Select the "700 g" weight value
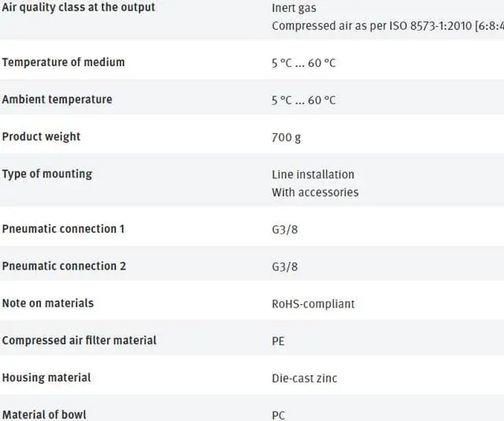The width and height of the screenshot is (504, 421). tap(286, 137)
